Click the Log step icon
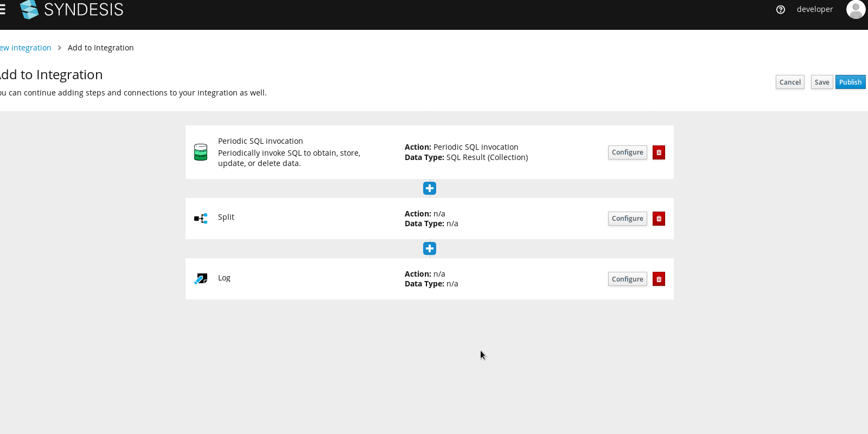 pyautogui.click(x=201, y=279)
